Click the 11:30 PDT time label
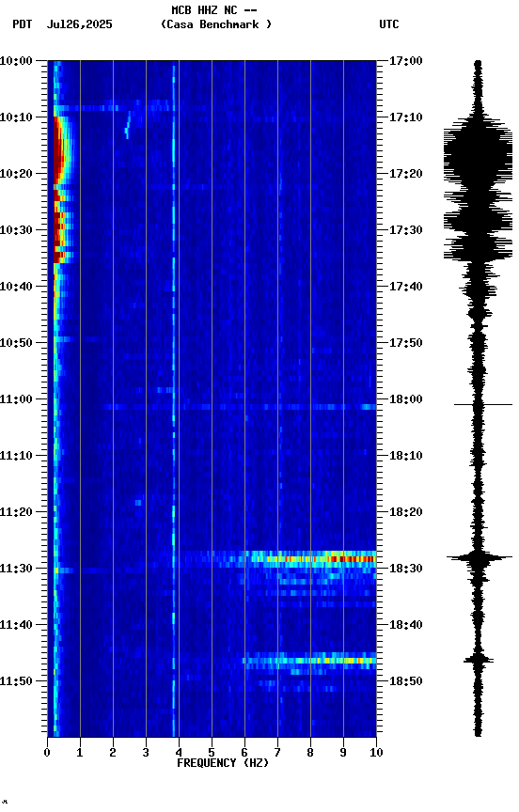The image size is (519, 812). (16, 569)
